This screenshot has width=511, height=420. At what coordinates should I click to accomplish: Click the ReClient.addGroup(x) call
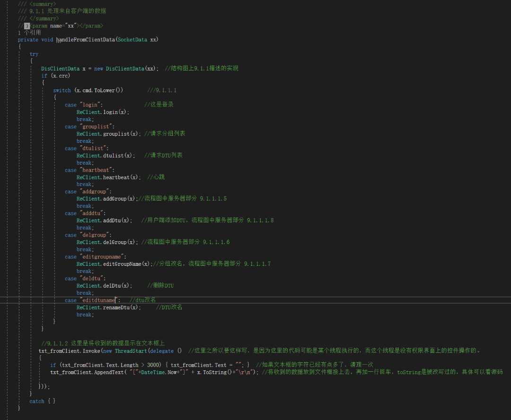click(107, 199)
